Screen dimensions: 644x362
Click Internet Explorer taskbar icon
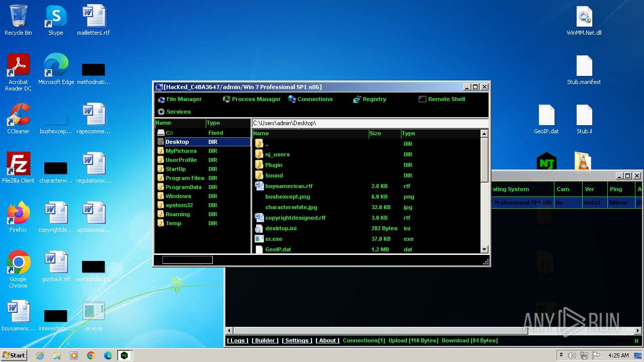pos(40,355)
